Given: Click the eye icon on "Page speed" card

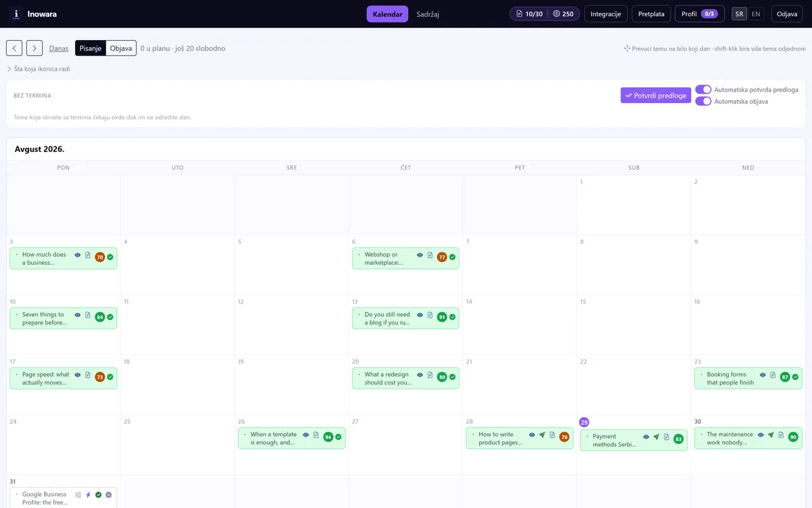Looking at the screenshot, I should point(78,375).
